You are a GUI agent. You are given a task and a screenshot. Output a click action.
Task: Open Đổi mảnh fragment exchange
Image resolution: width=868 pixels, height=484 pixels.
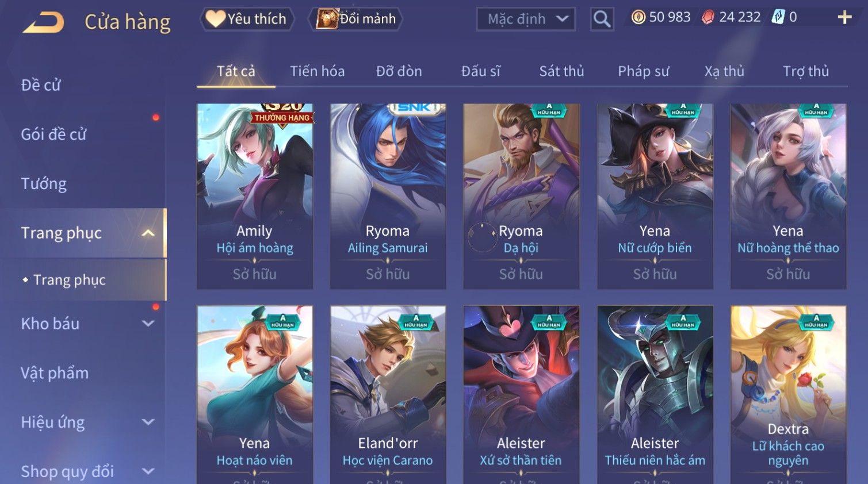(355, 19)
